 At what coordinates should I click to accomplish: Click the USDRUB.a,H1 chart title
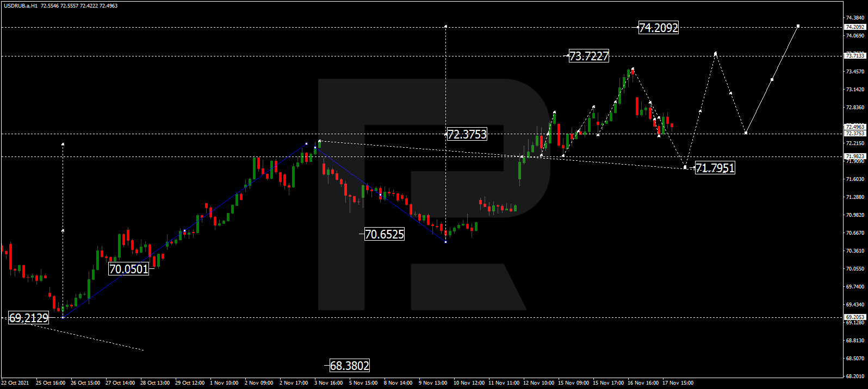(x=20, y=6)
